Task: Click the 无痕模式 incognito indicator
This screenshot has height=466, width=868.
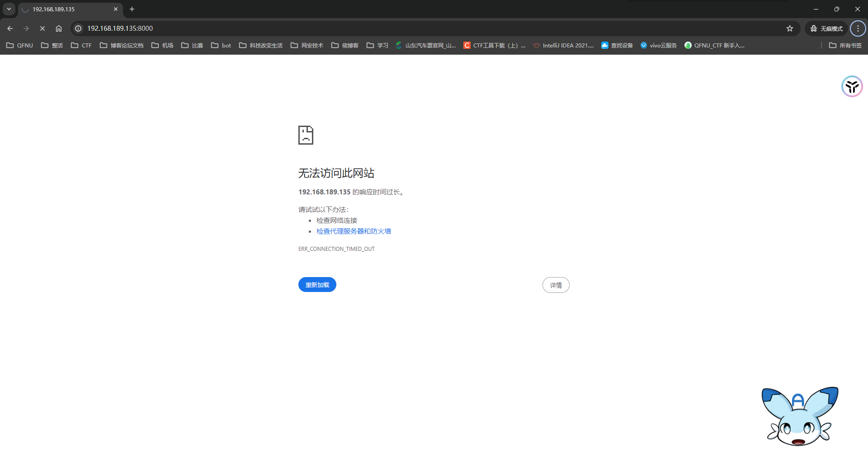Action: (826, 28)
